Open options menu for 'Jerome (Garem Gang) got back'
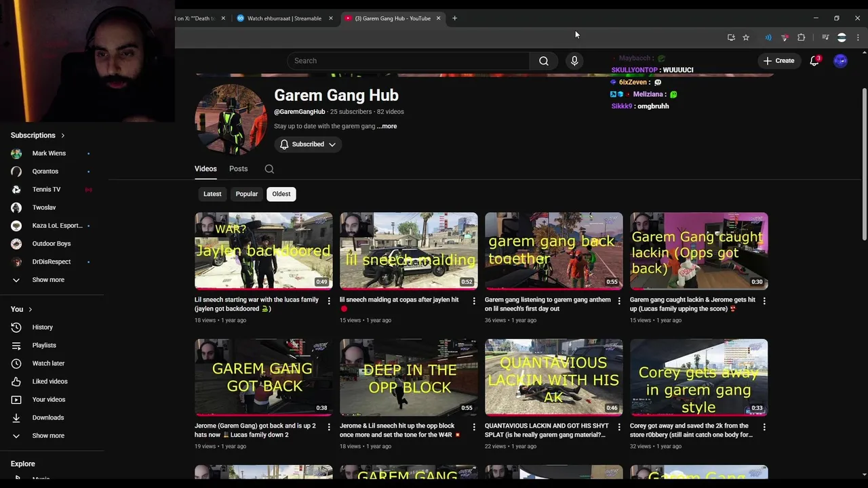The image size is (868, 488). [x=329, y=427]
